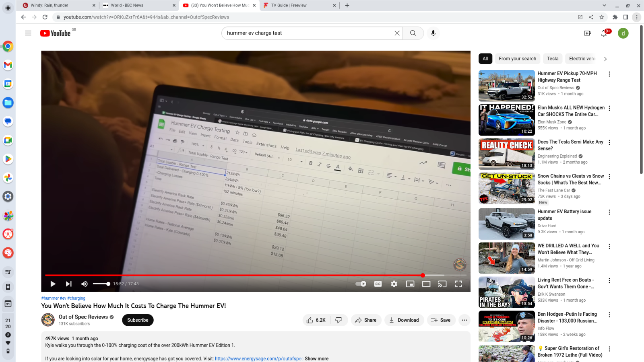Select the From your search chip
The height and width of the screenshot is (362, 644).
click(518, 59)
